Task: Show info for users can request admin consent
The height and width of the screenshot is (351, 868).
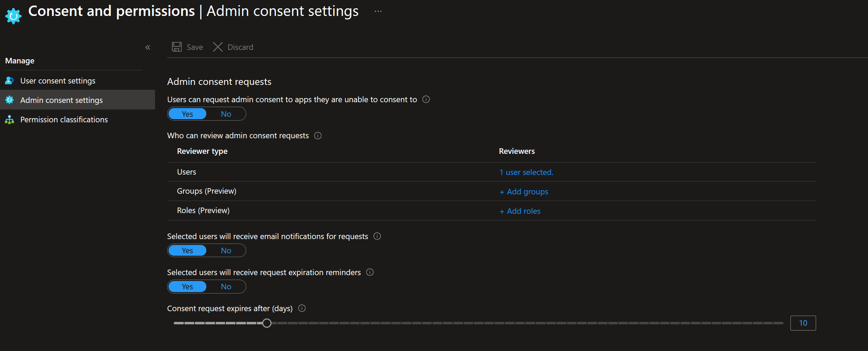Action: pos(426,99)
